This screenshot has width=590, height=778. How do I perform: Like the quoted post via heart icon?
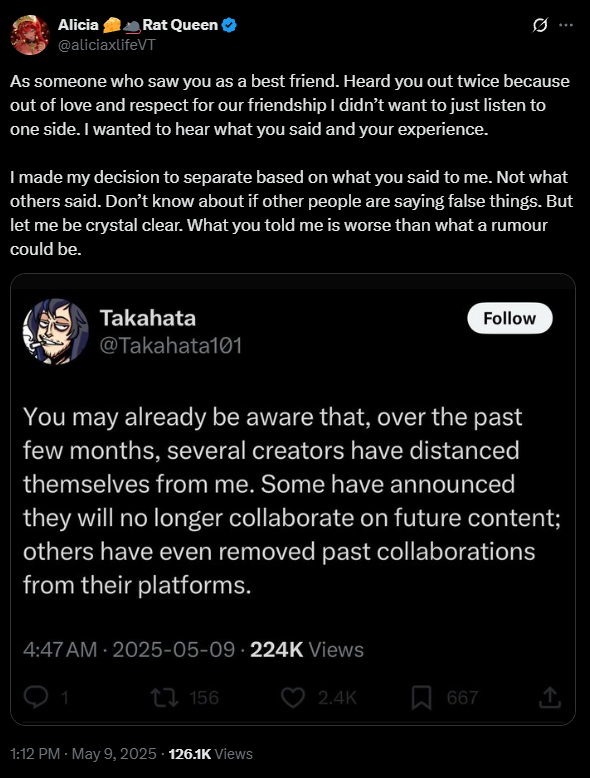[x=293, y=697]
